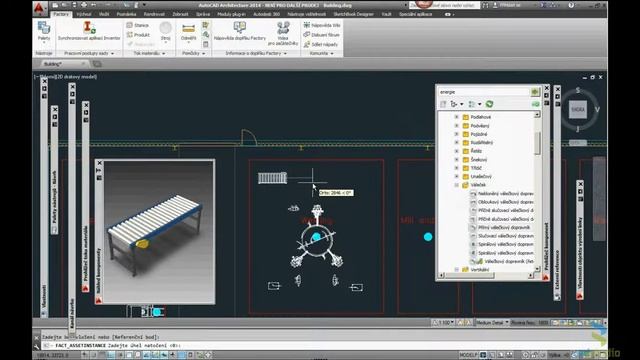
Task: Expand the Unašečový folder
Action: tap(456, 176)
